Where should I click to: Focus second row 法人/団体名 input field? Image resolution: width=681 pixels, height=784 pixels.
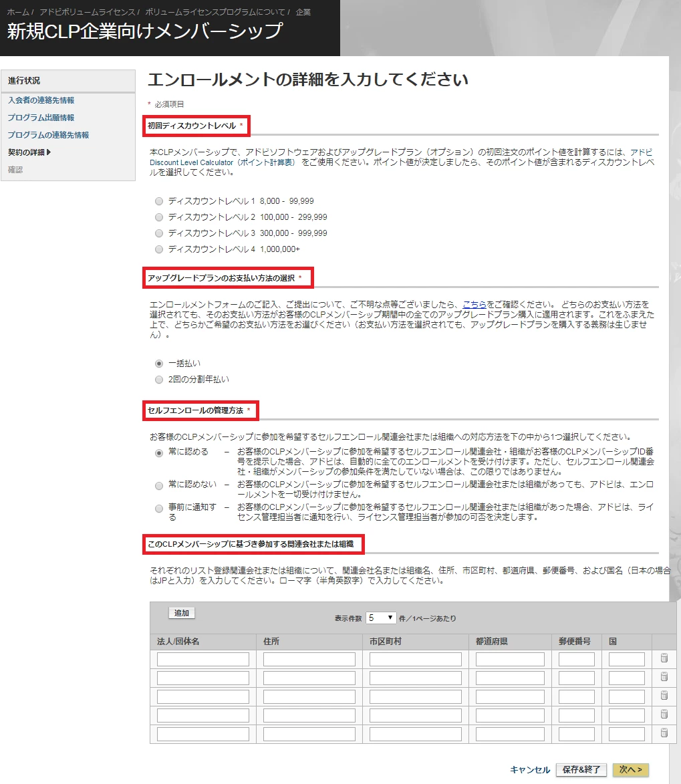coord(203,678)
